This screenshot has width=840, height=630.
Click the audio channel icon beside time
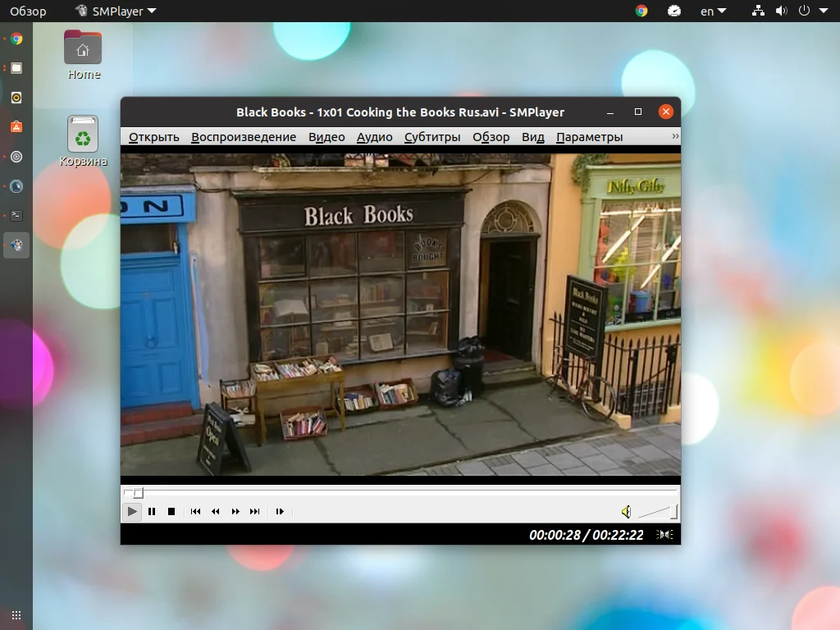[664, 535]
